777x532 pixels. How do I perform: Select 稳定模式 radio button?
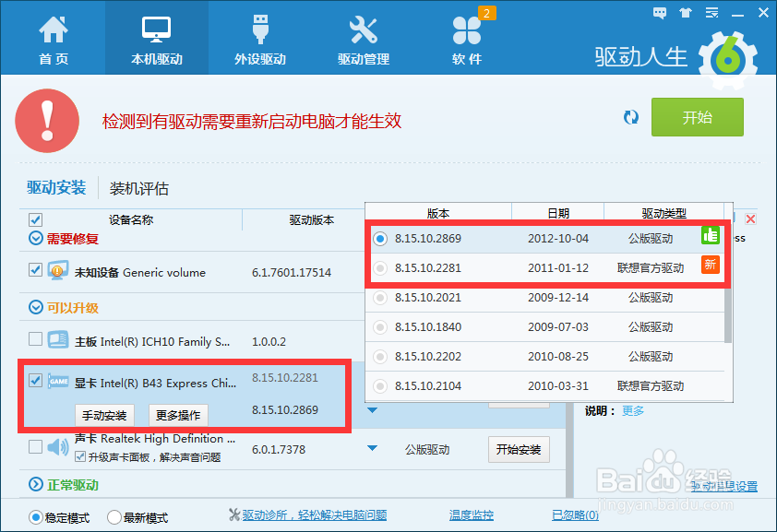tap(35, 517)
